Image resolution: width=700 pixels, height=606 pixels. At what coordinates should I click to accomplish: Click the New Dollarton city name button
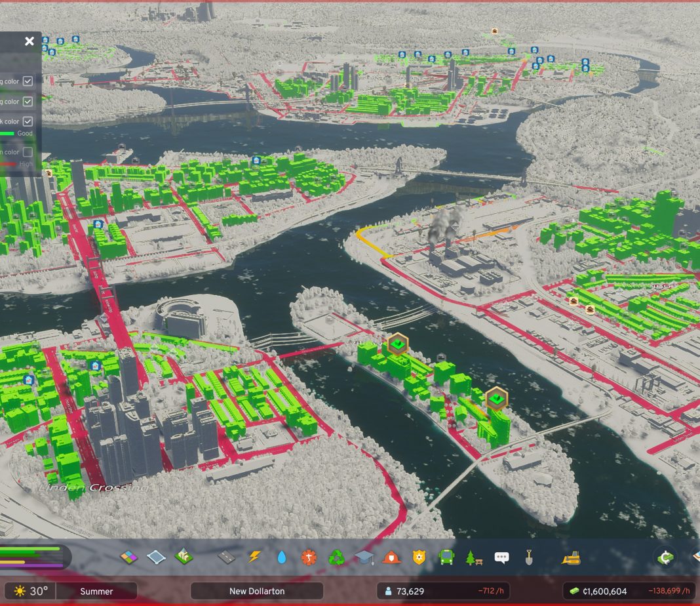pyautogui.click(x=257, y=591)
